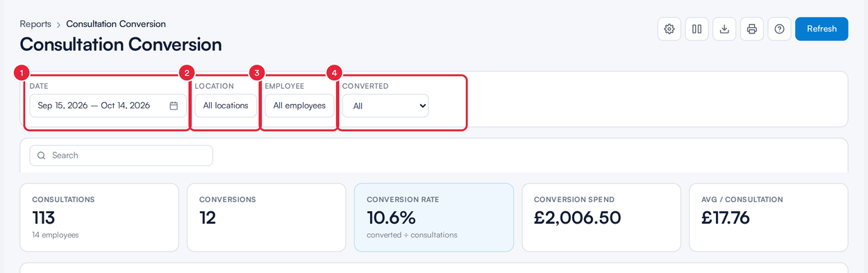
Task: Select the Conversion Rate card showing 10.6%
Action: 434,217
